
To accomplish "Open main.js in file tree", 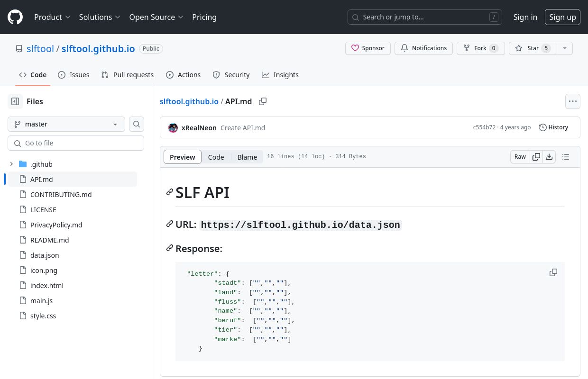I will [72, 301].
